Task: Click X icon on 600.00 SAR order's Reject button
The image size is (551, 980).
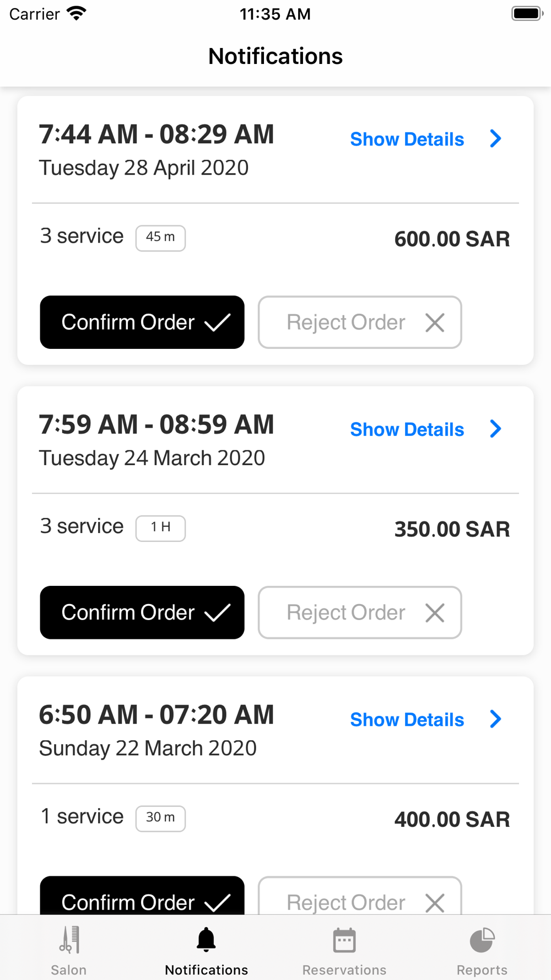Action: 435,322
